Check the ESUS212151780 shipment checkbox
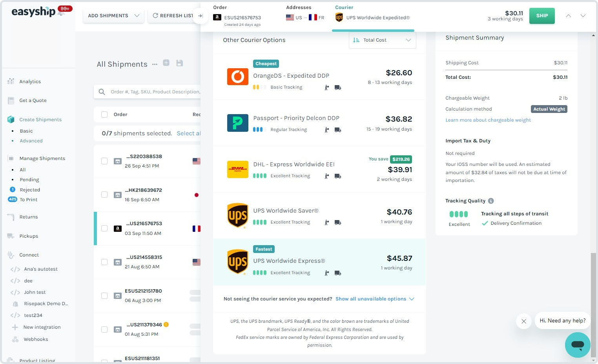 [104, 296]
